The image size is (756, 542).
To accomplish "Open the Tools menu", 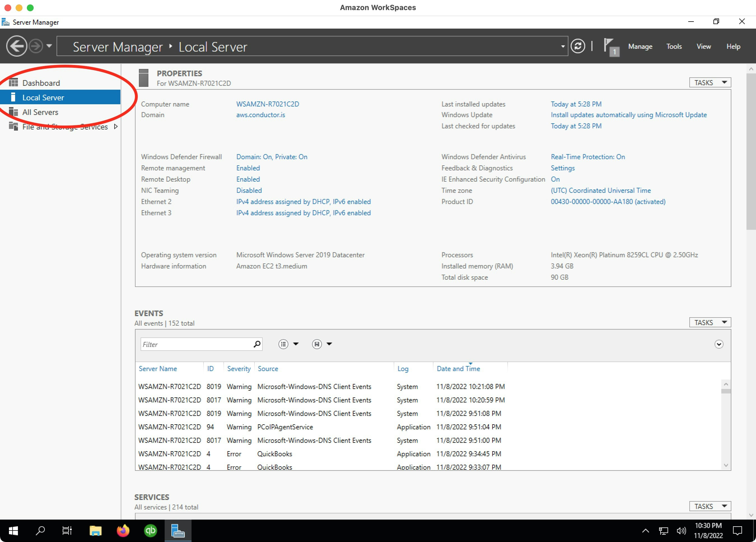I will tap(674, 46).
